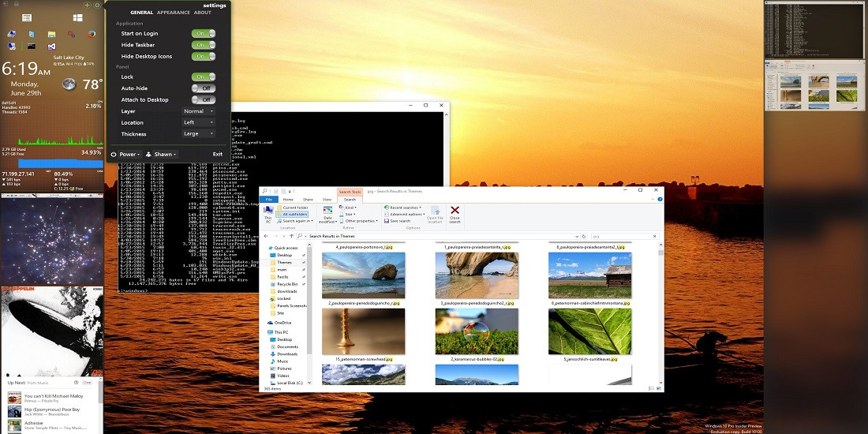Select Current folder search location

pos(292,208)
